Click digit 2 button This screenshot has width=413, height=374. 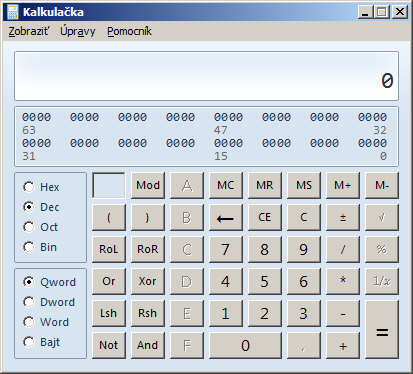[265, 313]
